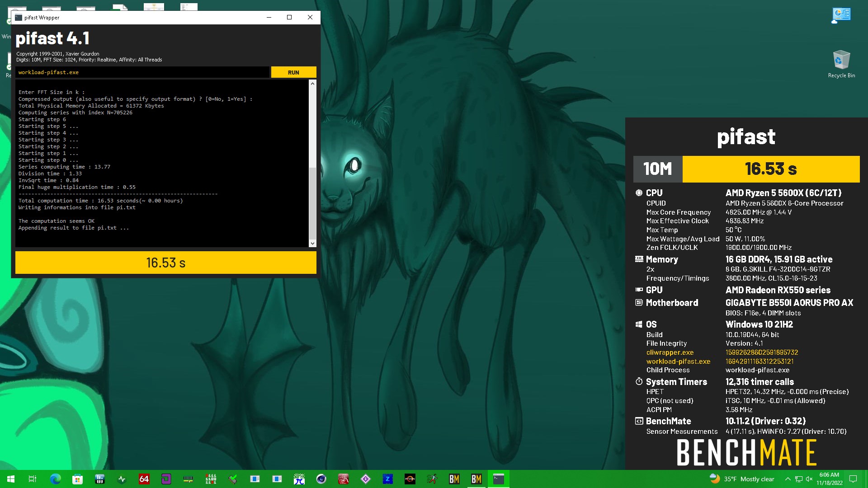
Task: Open the Recycle Bin desktop icon
Action: (x=841, y=64)
